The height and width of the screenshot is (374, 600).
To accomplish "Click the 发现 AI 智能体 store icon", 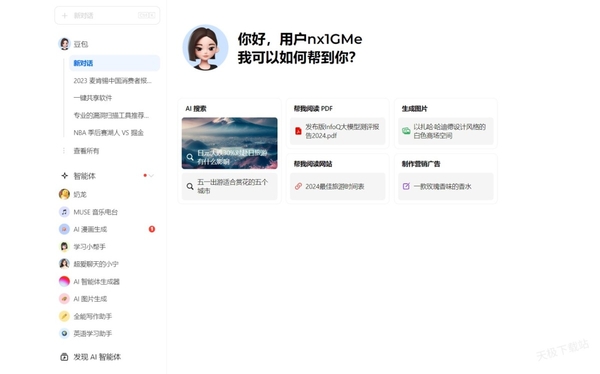I will tap(64, 357).
